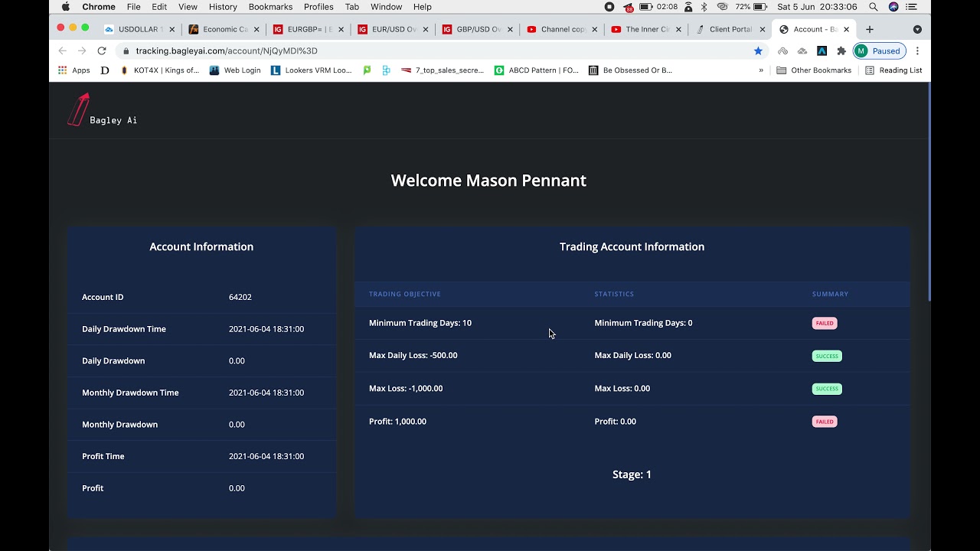Click the Bagley Ai logo

(102, 110)
